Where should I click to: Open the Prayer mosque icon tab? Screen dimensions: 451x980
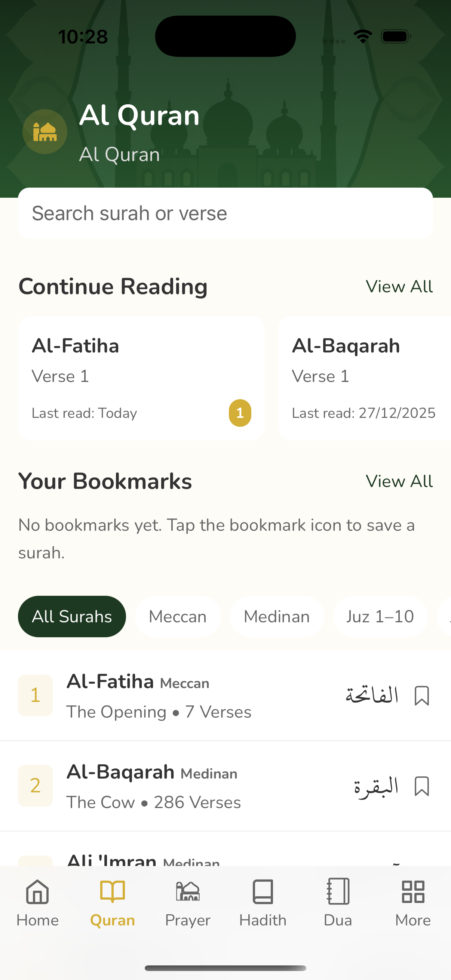click(188, 891)
